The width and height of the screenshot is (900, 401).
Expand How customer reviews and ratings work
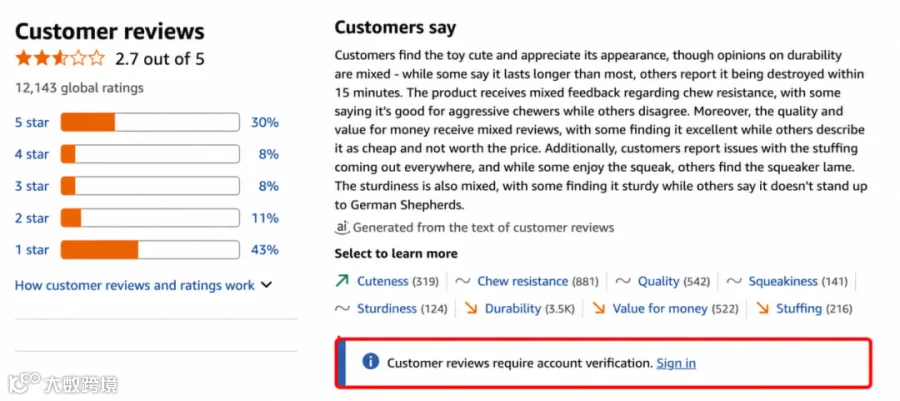click(x=143, y=285)
